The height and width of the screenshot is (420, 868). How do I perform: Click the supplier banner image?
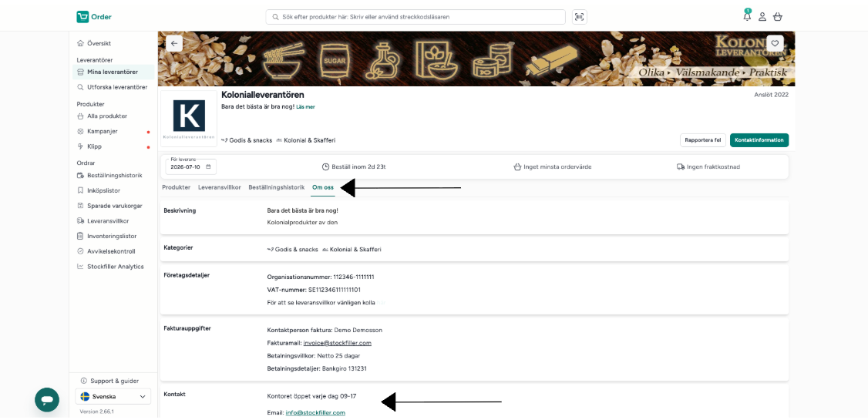pos(476,59)
